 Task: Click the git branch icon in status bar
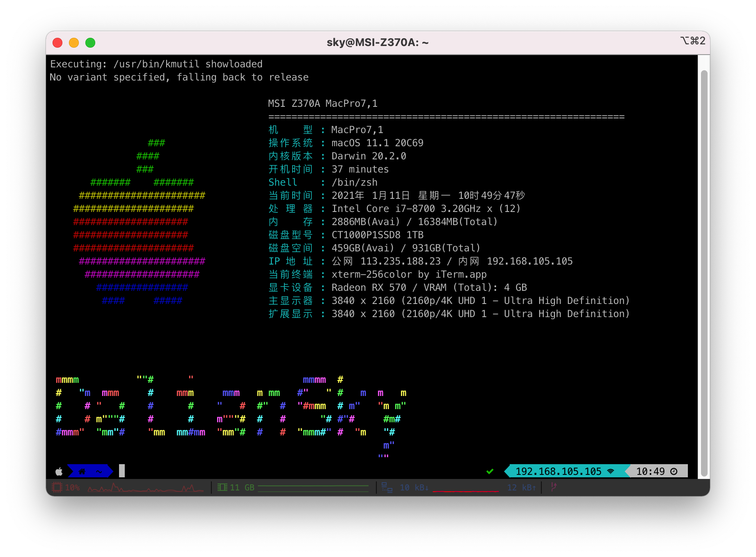554,487
